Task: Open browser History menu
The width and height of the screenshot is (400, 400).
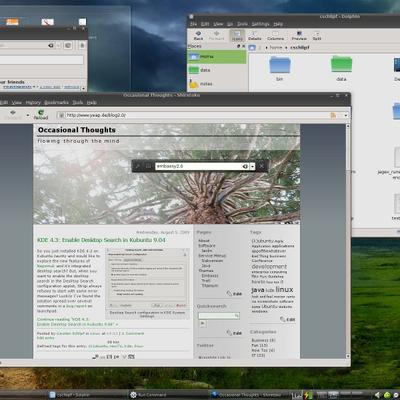Action: click(33, 103)
